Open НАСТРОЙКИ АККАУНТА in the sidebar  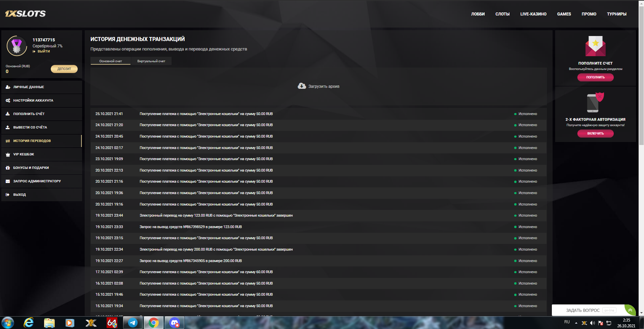pos(42,100)
